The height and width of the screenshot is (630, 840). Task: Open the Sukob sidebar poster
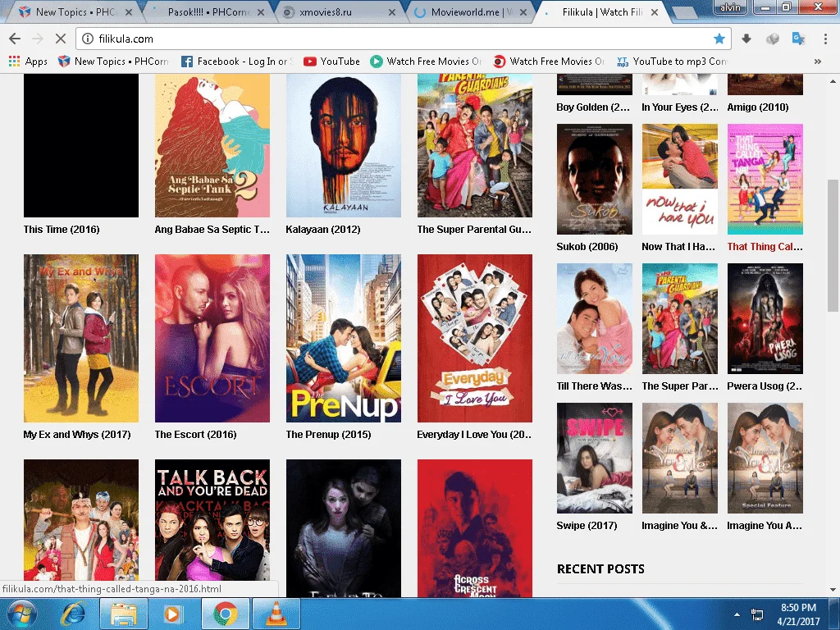595,179
